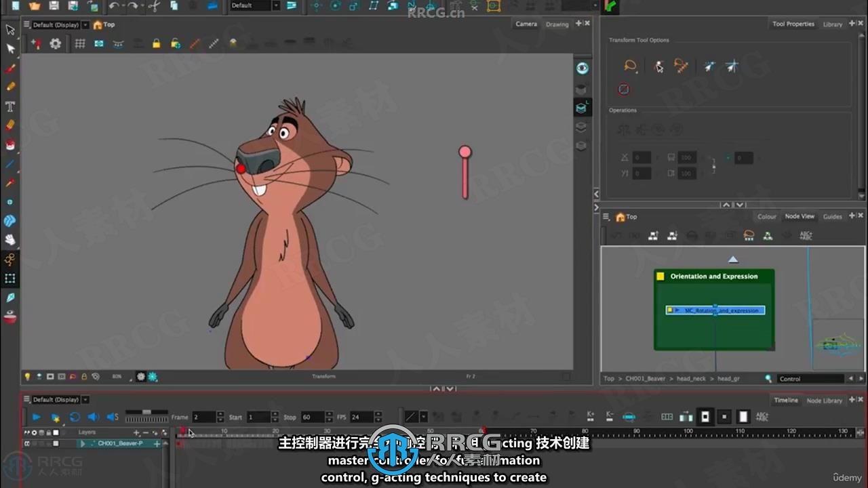Collapse the Orientation and Expression group arrow

click(732, 260)
